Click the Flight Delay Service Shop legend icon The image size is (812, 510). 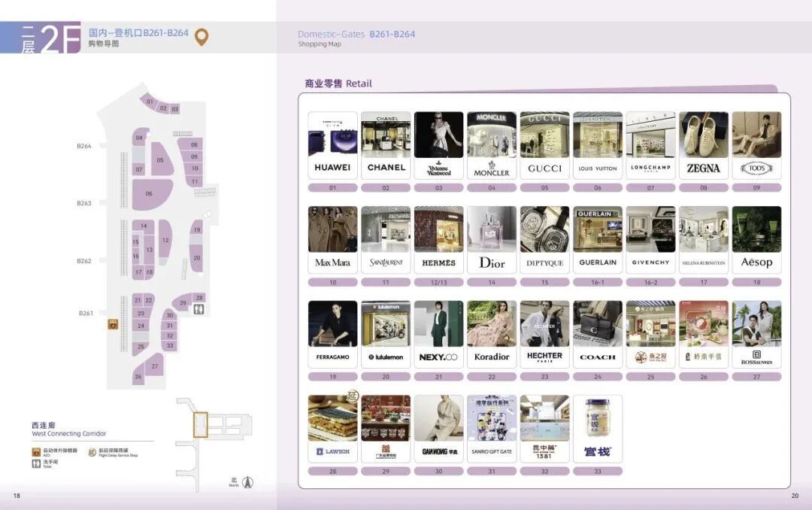[x=92, y=452]
